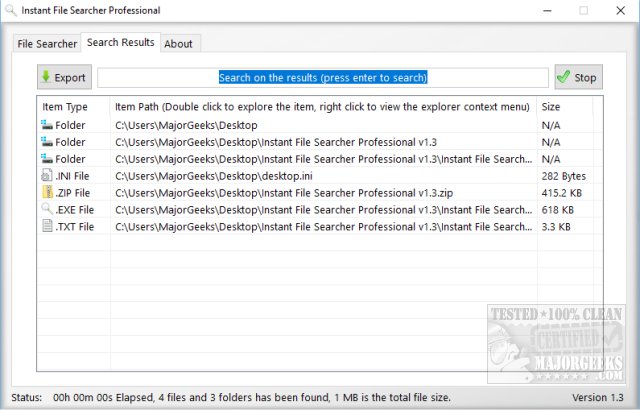640x410 pixels.
Task: Click the 415.2 KB size value
Action: [562, 193]
